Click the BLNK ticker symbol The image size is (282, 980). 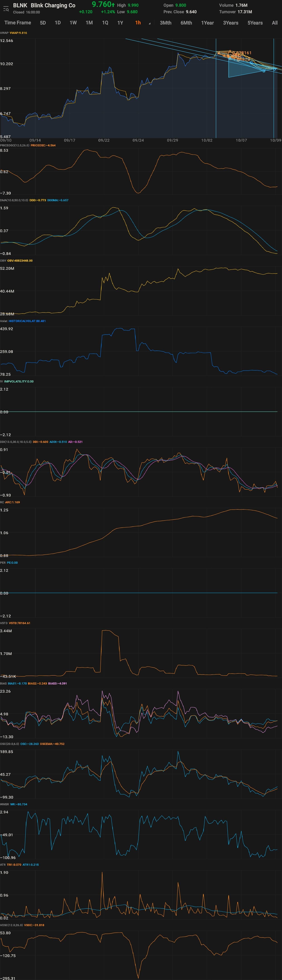click(20, 5)
